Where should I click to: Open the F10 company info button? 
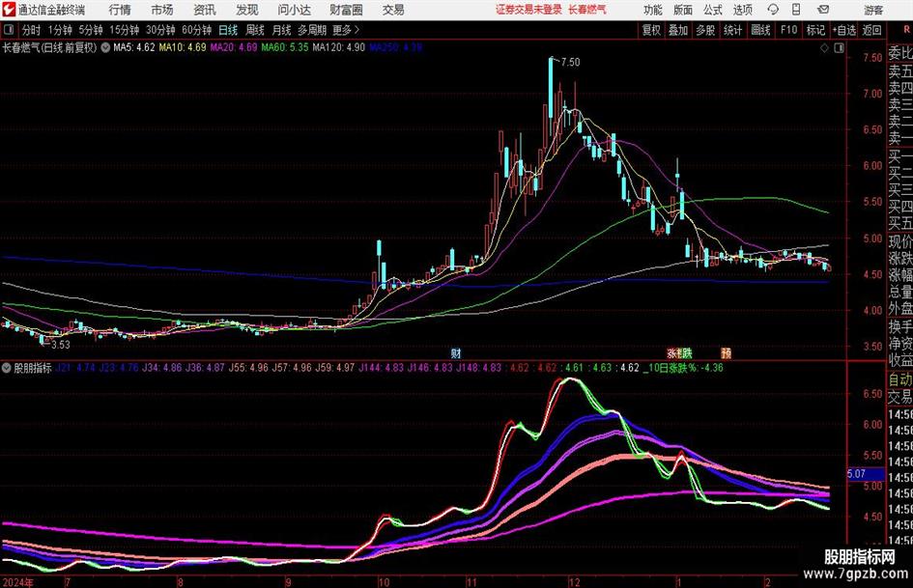pos(789,30)
